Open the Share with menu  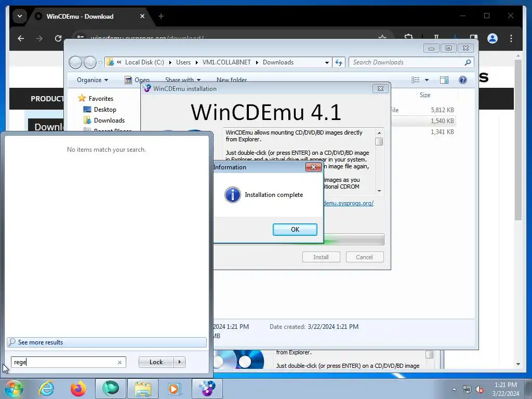(x=182, y=79)
